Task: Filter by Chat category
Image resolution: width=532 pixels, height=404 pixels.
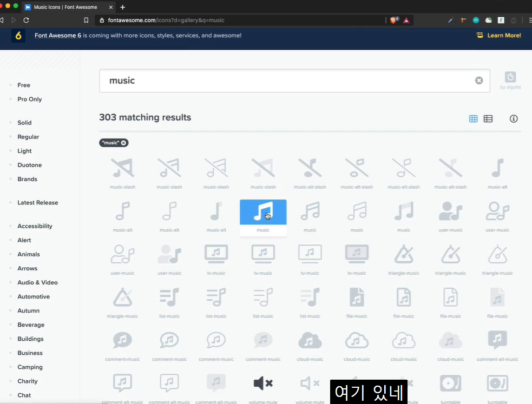Action: (x=24, y=395)
